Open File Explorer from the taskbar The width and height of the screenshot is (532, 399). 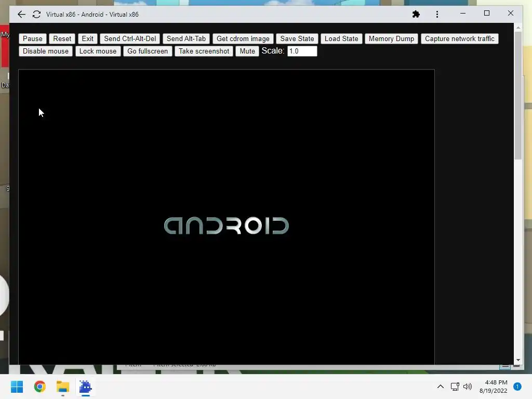tap(63, 387)
